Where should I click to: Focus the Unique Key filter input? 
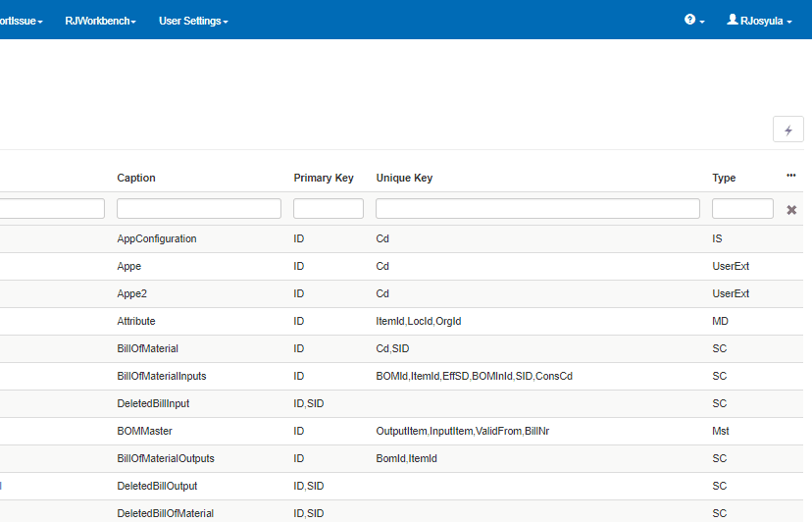tap(537, 208)
